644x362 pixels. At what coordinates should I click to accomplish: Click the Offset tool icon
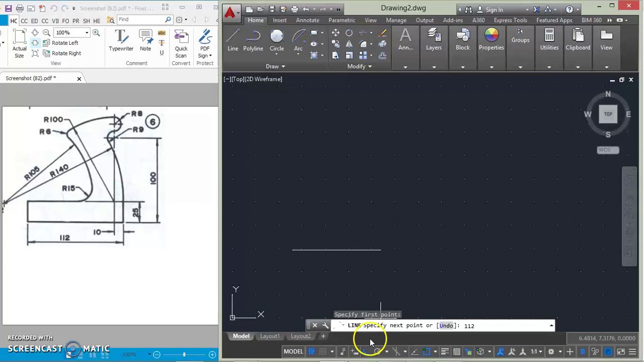tap(382, 55)
